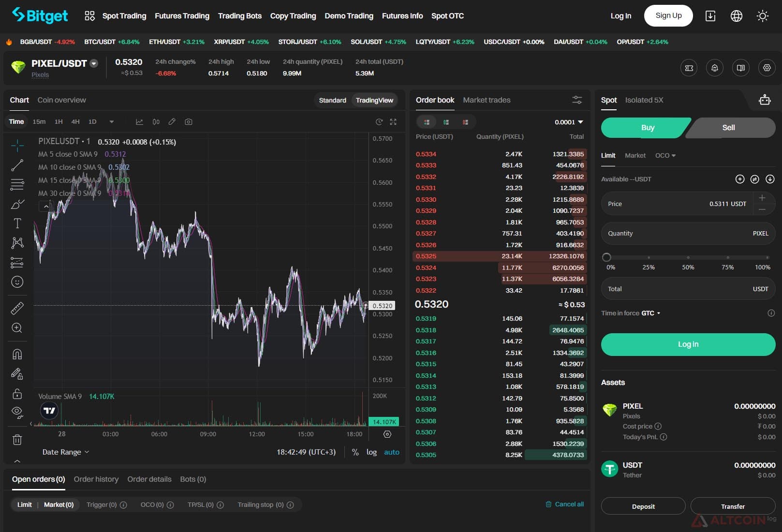Open the download app icon
This screenshot has height=532, width=782.
(710, 16)
